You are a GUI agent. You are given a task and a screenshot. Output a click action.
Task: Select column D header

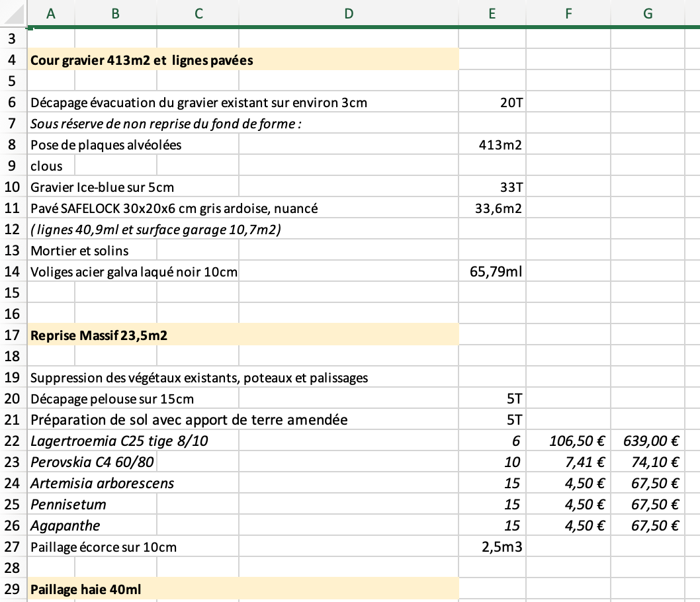pos(349,13)
